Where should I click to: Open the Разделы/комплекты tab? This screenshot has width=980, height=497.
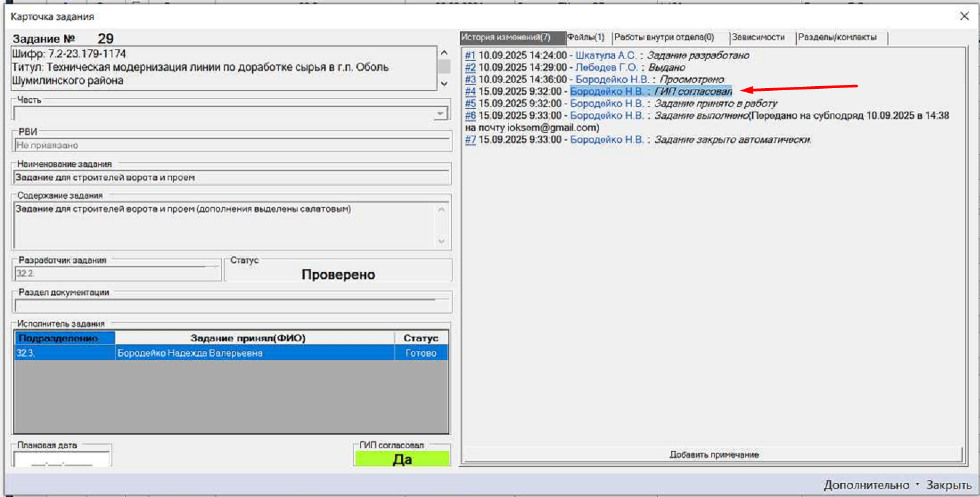(x=837, y=37)
